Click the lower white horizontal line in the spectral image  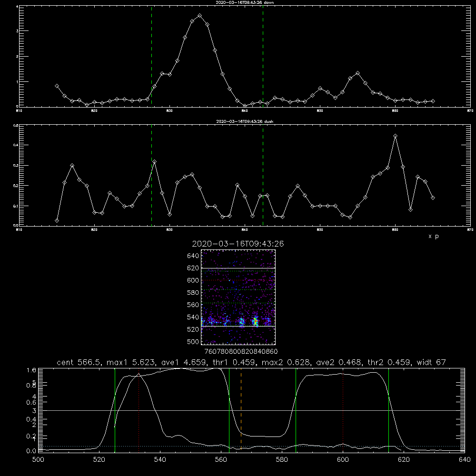coord(238,326)
